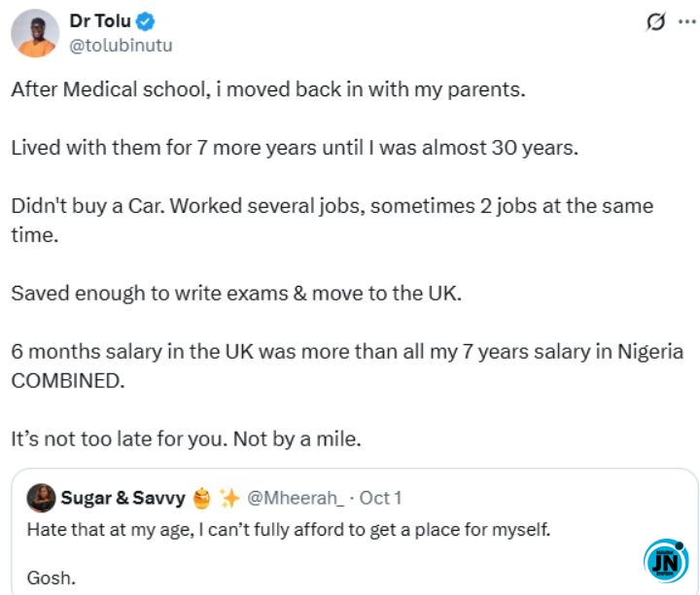The width and height of the screenshot is (700, 595).
Task: Click the "Saved enough to write exams" line
Action: tap(236, 293)
